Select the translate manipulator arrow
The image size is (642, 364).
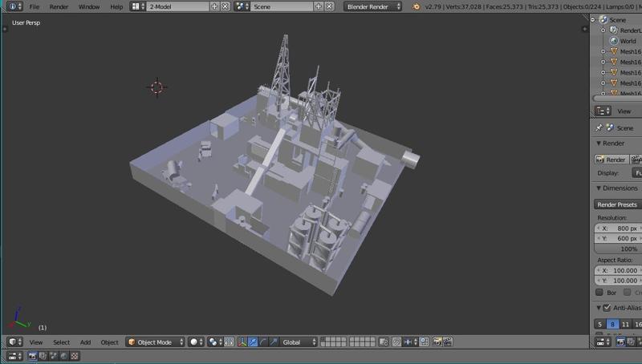pos(253,342)
